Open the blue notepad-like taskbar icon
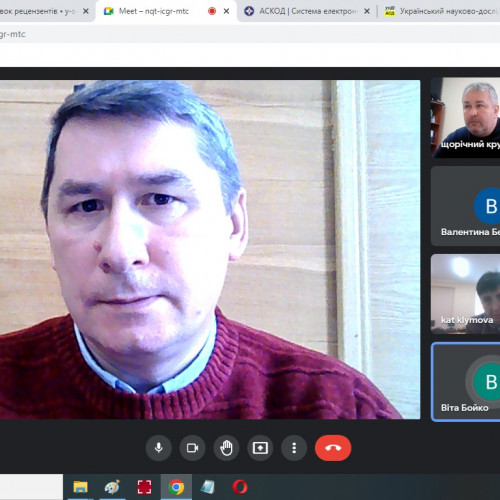 [x=208, y=487]
